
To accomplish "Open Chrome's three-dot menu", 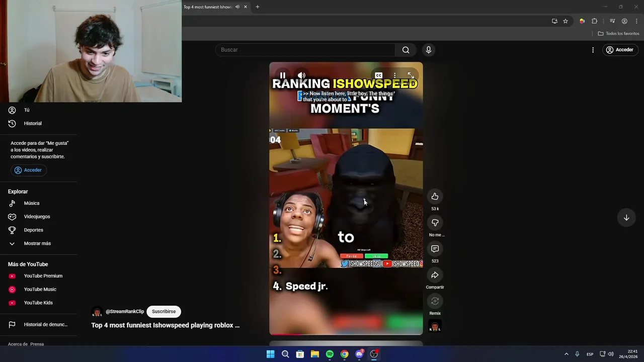I will click(636, 21).
